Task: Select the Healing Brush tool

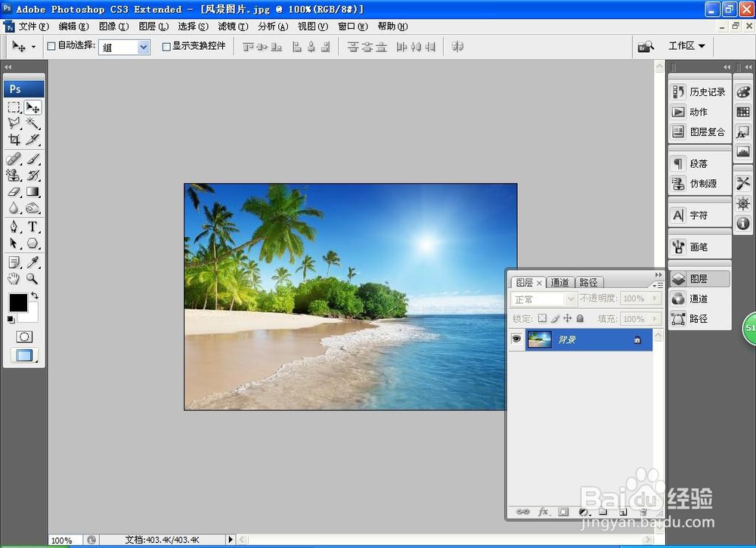Action: click(x=14, y=159)
